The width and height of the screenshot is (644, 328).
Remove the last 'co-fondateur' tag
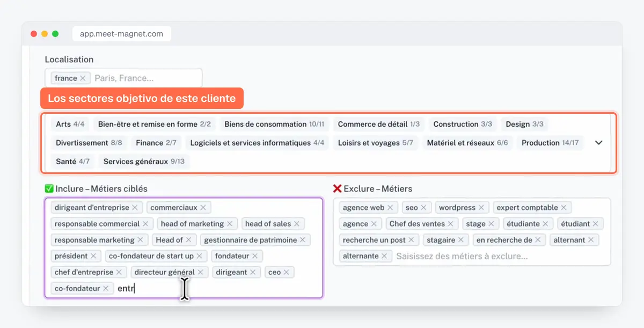pyautogui.click(x=106, y=288)
